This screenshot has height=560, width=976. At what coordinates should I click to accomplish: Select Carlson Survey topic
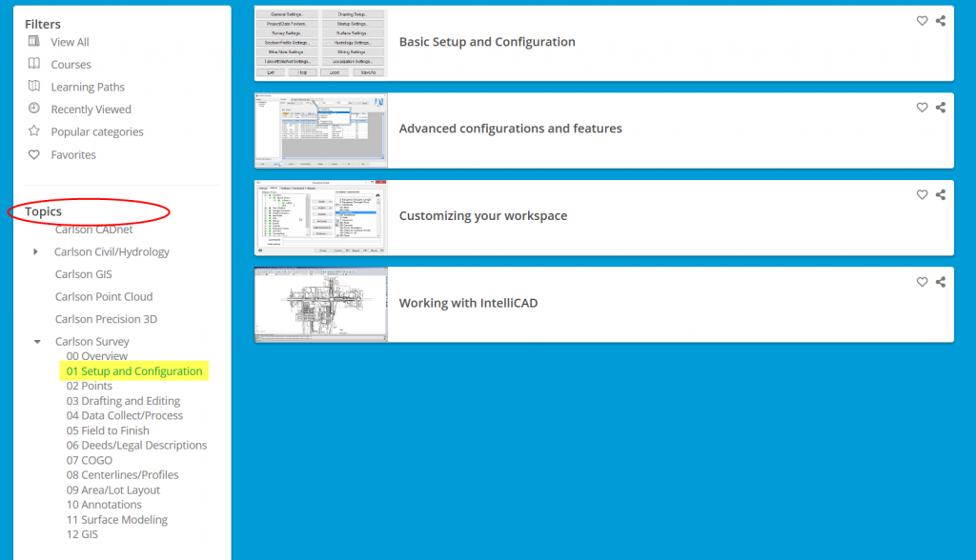tap(92, 342)
